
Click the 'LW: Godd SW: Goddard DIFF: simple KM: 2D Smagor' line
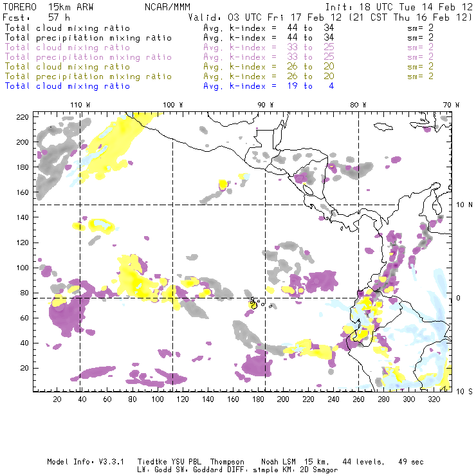click(x=237, y=470)
